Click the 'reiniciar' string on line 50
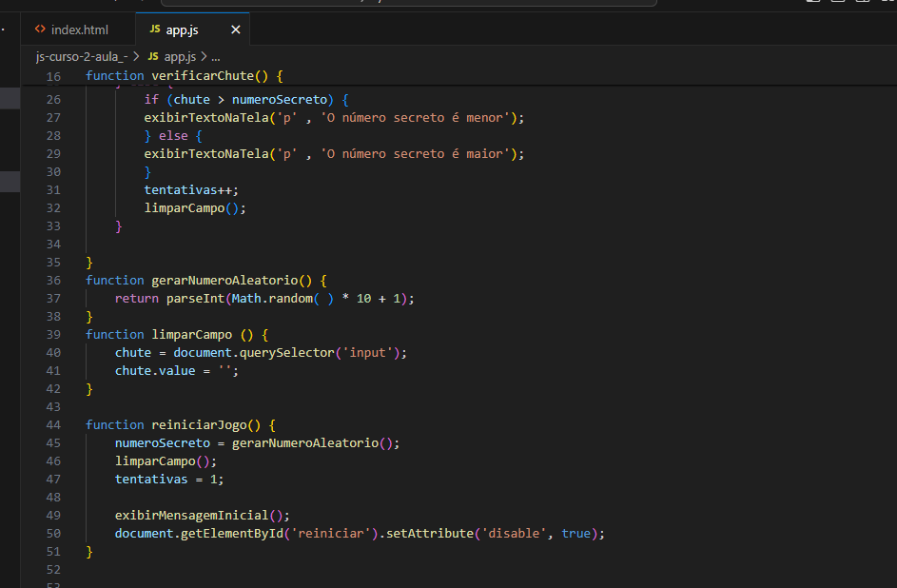Viewport: 897px width, 588px height. click(x=331, y=534)
